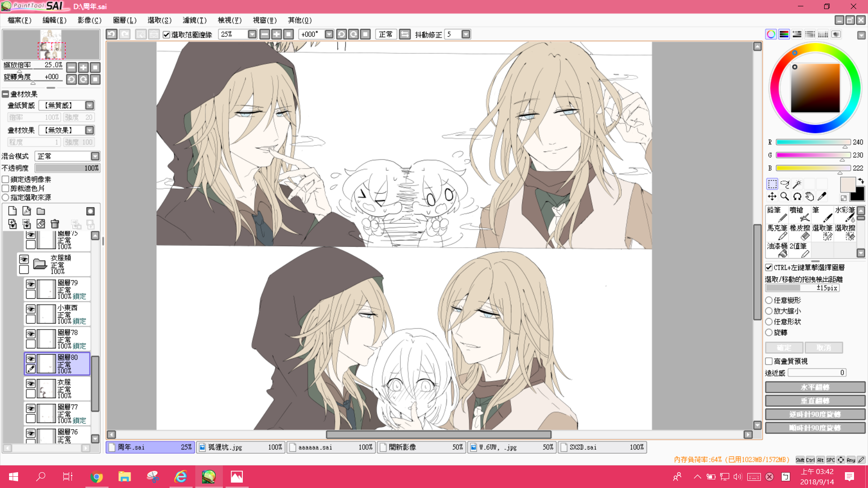This screenshot has width=868, height=488.
Task: Enable 高畫質預視 checkbox
Action: [x=769, y=361]
